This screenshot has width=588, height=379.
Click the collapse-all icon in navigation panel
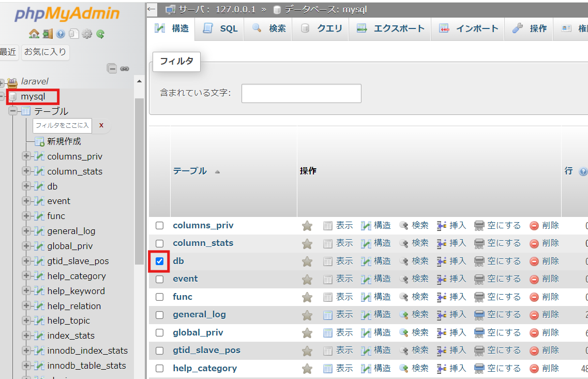tap(112, 68)
